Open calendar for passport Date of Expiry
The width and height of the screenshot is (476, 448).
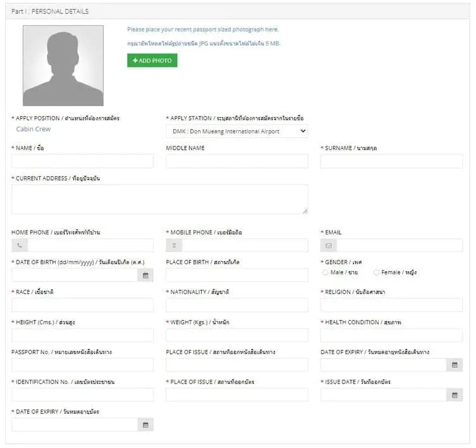coord(455,365)
